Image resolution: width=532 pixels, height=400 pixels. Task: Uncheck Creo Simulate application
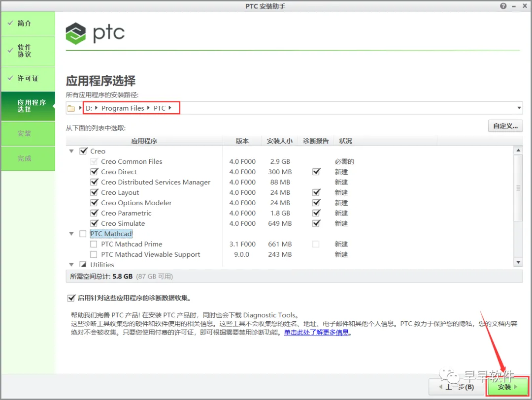point(94,223)
